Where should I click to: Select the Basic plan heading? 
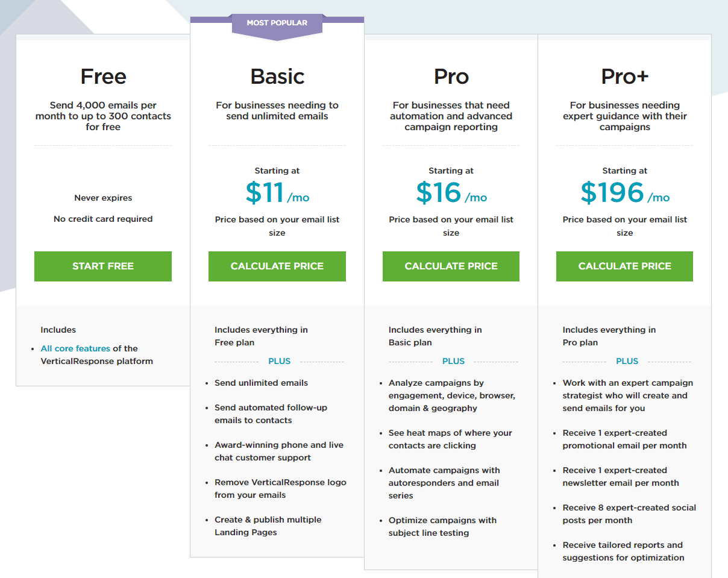tap(277, 77)
